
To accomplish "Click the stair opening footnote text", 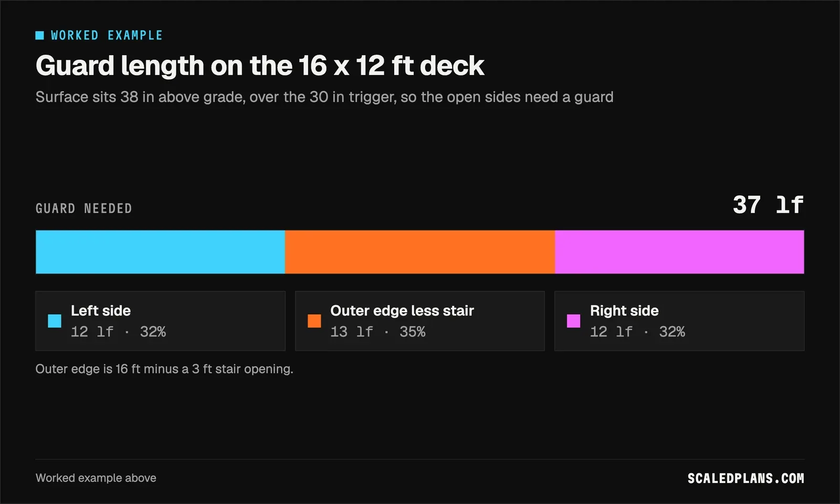I will click(164, 369).
